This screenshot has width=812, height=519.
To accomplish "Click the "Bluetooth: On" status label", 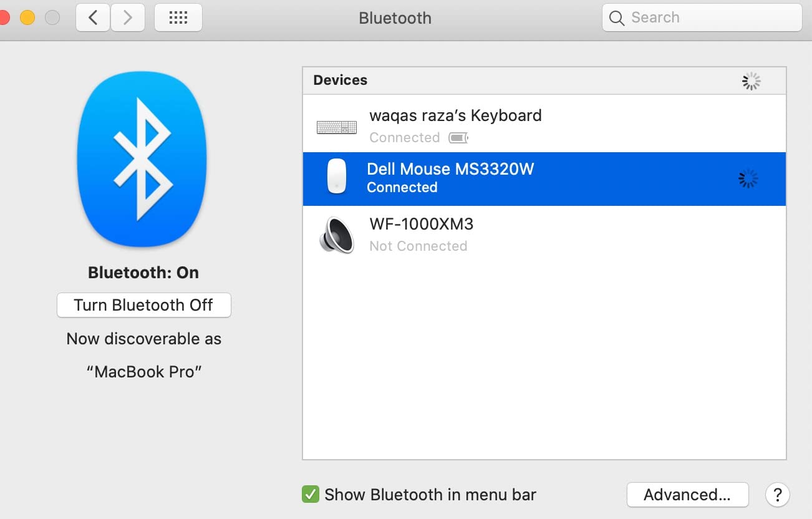I will pyautogui.click(x=143, y=273).
